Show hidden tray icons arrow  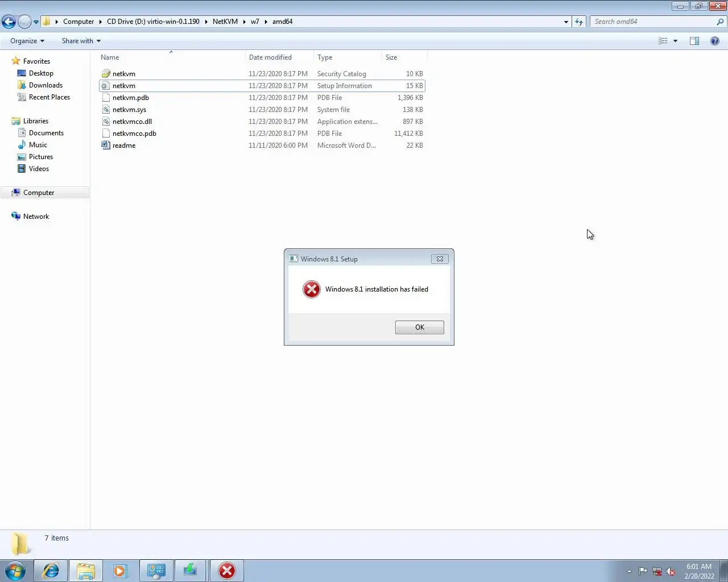pos(629,571)
